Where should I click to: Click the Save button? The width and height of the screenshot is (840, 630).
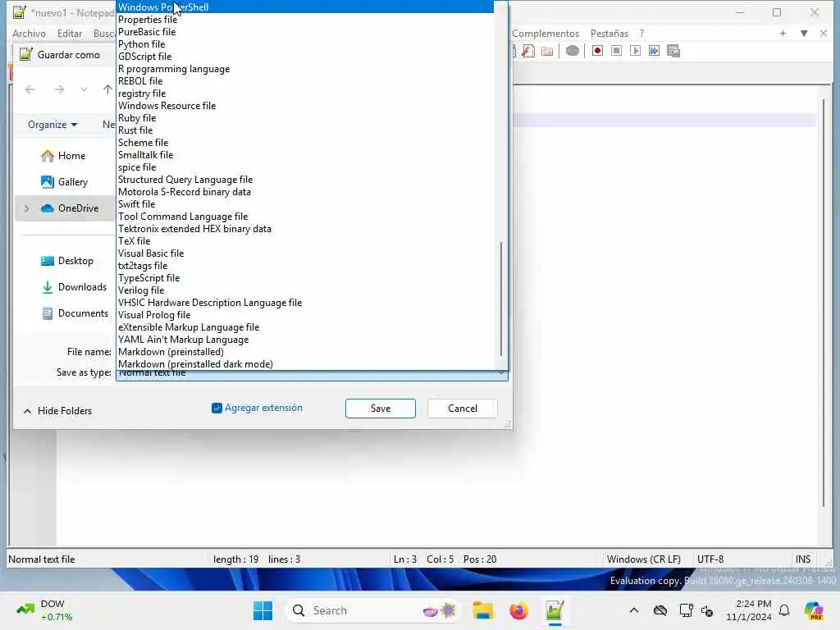click(x=381, y=409)
